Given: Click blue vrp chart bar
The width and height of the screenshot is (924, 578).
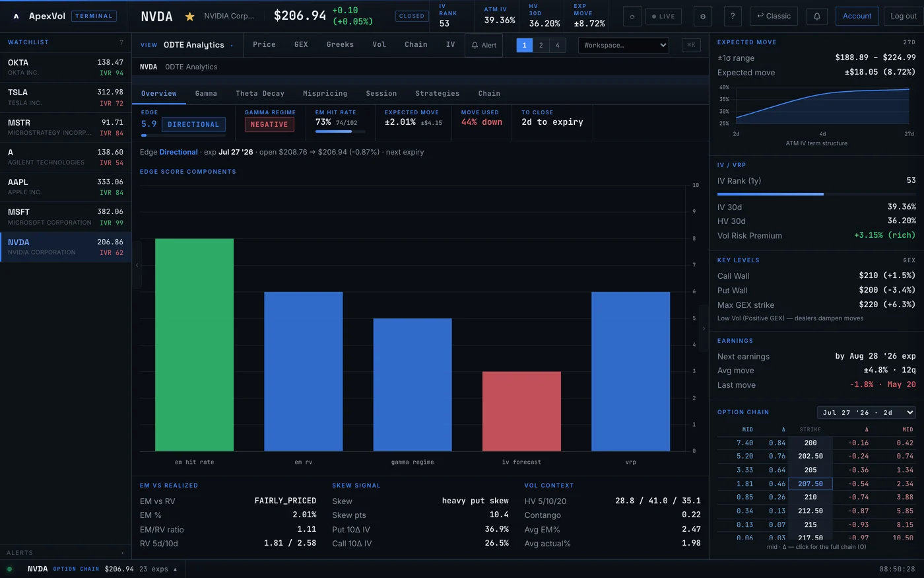Looking at the screenshot, I should coord(630,371).
